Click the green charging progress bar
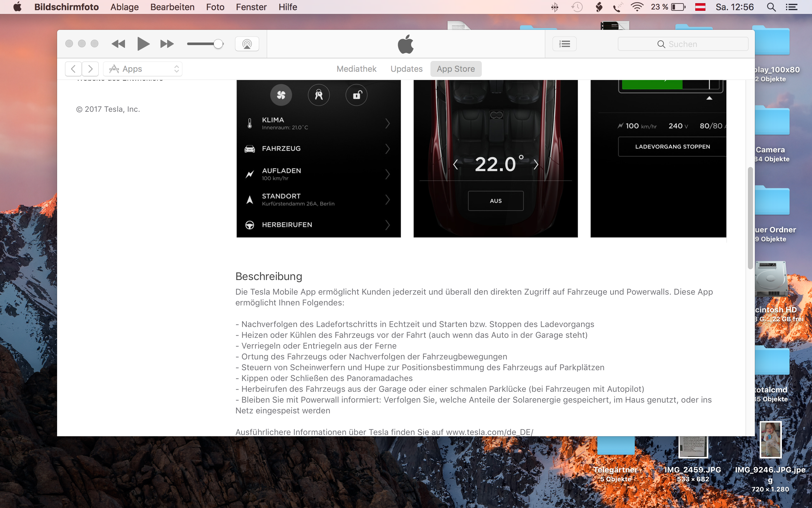This screenshot has height=508, width=812. click(x=652, y=84)
